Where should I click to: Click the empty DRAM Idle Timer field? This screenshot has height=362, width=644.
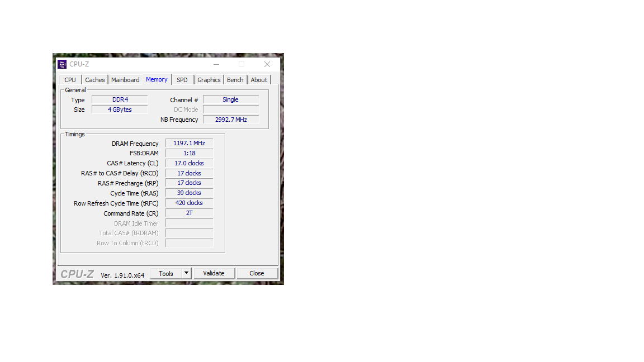190,223
